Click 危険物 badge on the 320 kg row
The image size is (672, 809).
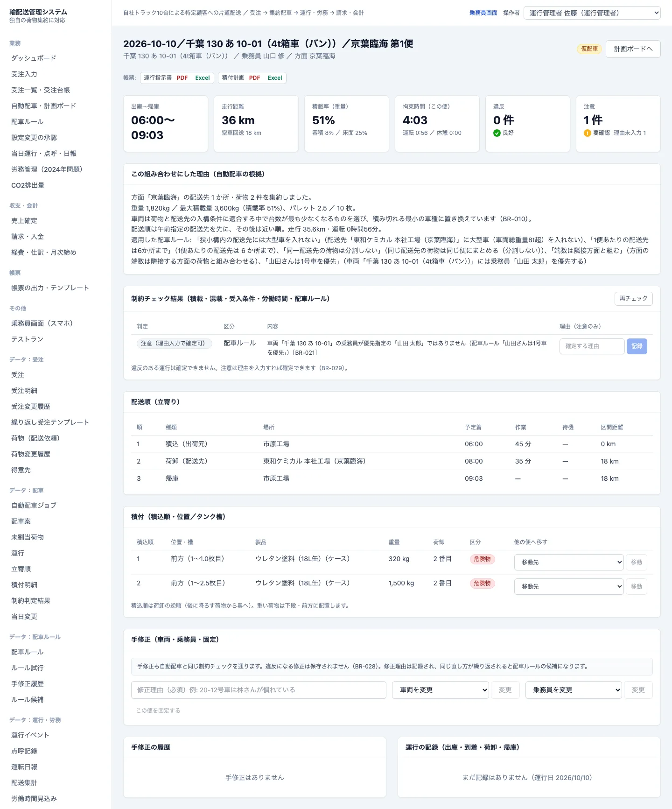click(x=482, y=559)
